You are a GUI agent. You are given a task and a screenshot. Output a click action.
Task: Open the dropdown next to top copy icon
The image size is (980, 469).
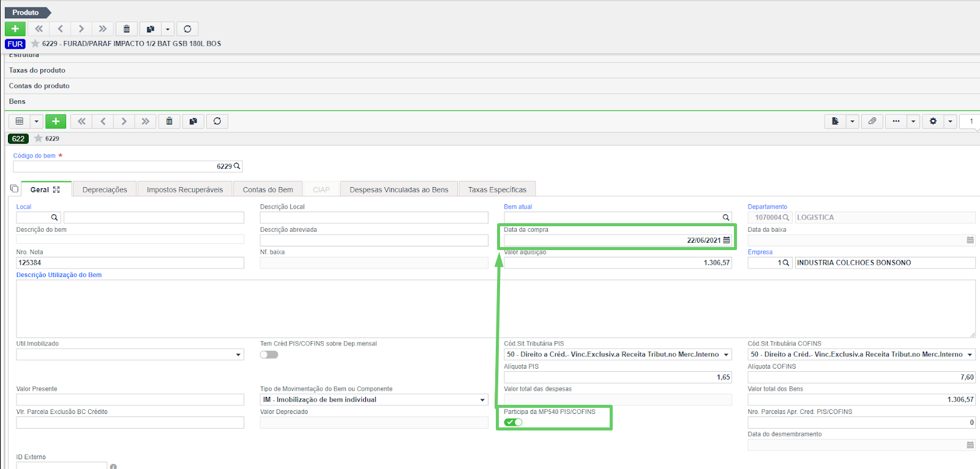click(x=168, y=29)
